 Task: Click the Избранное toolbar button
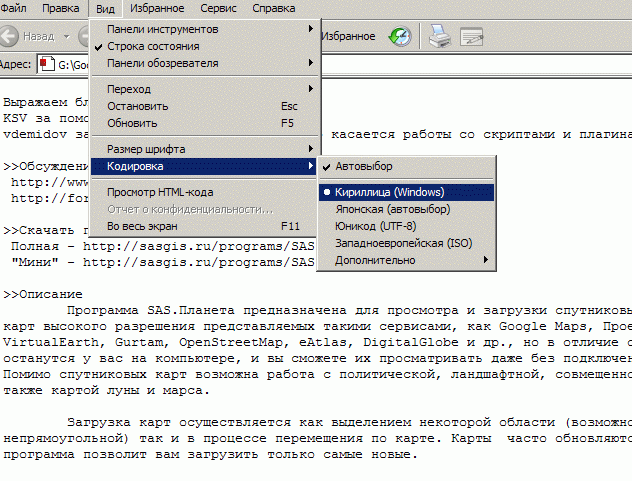(348, 37)
